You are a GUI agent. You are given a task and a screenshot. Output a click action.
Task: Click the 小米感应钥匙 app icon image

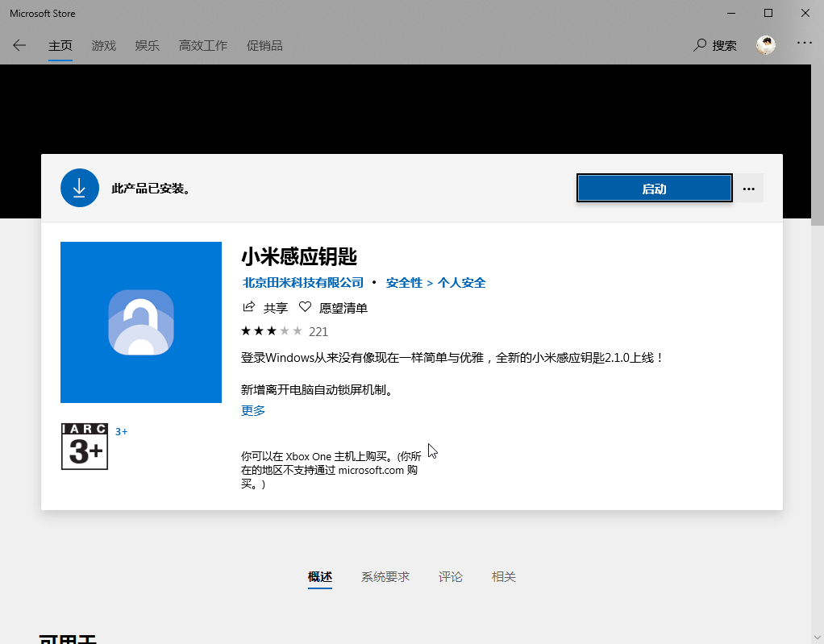(141, 322)
